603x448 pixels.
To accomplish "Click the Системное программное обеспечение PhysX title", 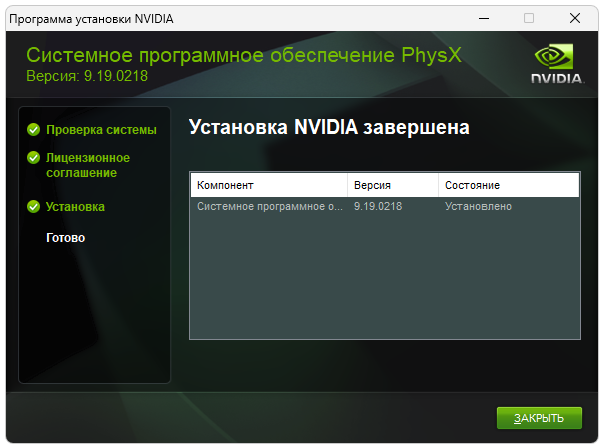I will pyautogui.click(x=244, y=55).
